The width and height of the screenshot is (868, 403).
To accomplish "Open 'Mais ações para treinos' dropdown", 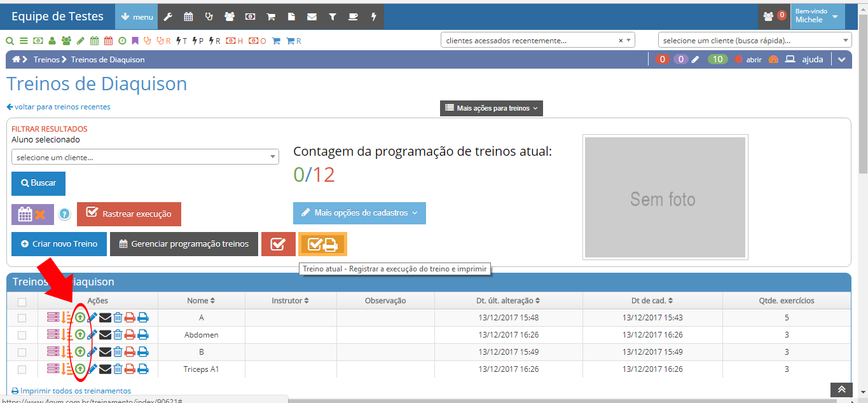I will pos(491,108).
